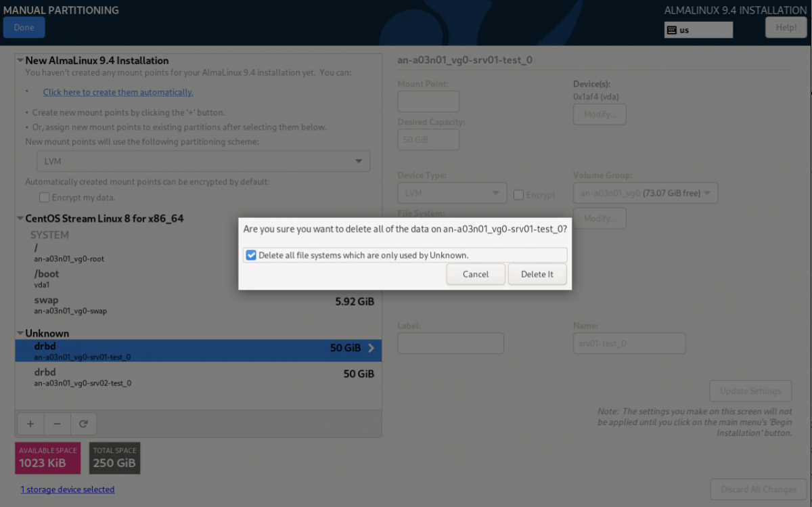Viewport: 812px width, 507px height.
Task: Select the drbd srv02-test_0 partition entry
Action: point(196,377)
